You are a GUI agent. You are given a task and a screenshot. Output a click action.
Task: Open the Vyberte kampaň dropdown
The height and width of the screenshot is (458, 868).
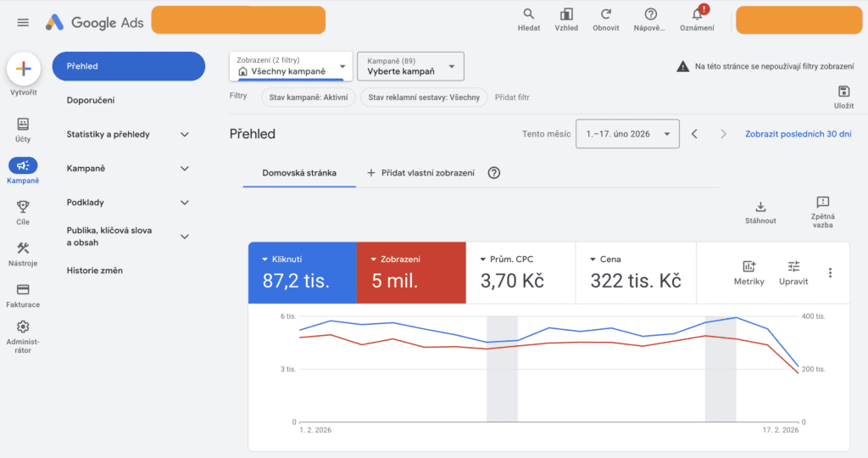[410, 66]
